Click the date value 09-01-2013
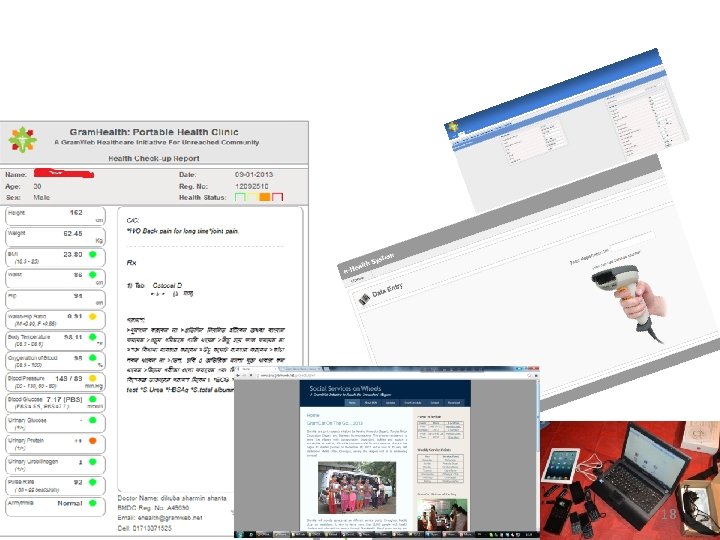The height and width of the screenshot is (540, 720). point(254,174)
